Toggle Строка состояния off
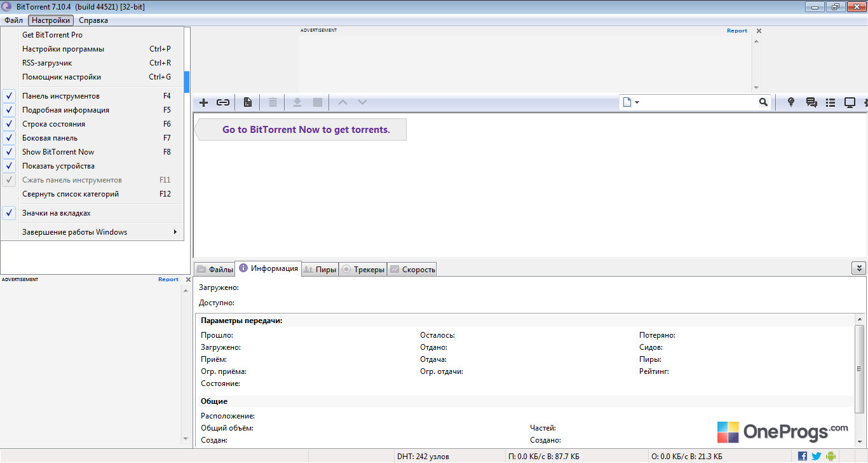The height and width of the screenshot is (463, 868). click(92, 124)
